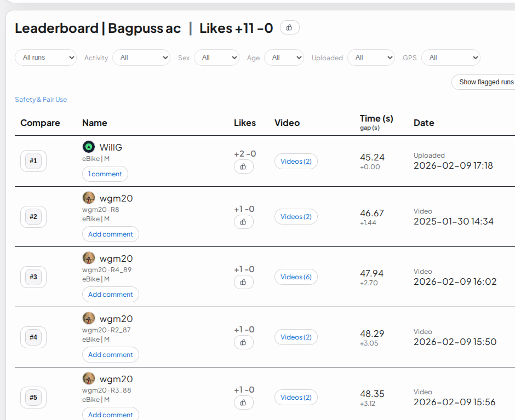The image size is (515, 420).
Task: View the Videos (6) for the rank #3 run
Action: (x=296, y=277)
